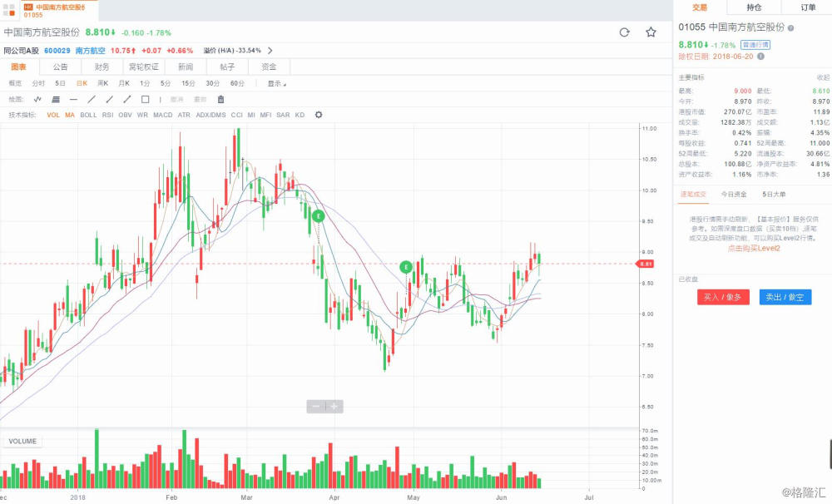
Task: Open the 显示 display dropdown
Action: pos(276,83)
